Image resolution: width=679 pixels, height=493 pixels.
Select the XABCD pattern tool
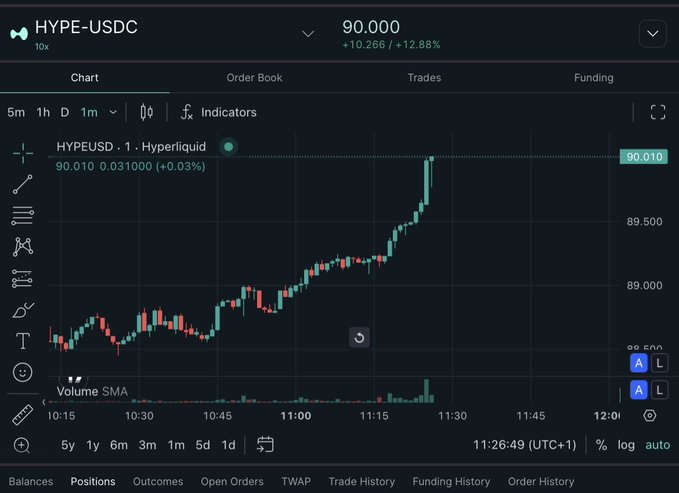tap(23, 246)
